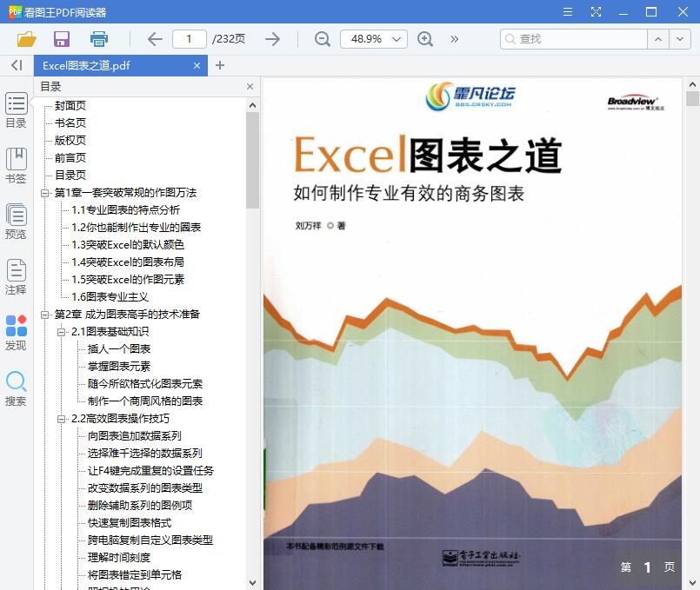Jump to 版权页 outline entry
The width and height of the screenshot is (700, 590).
[70, 141]
